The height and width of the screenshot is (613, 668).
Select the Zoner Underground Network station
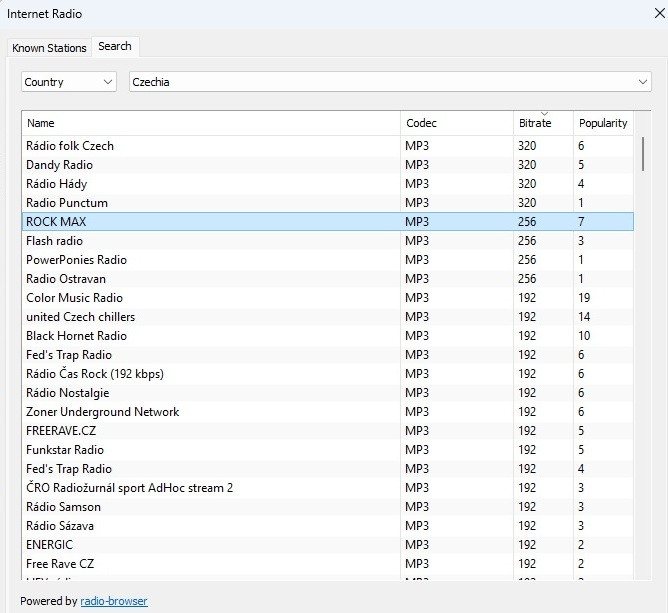click(328, 412)
